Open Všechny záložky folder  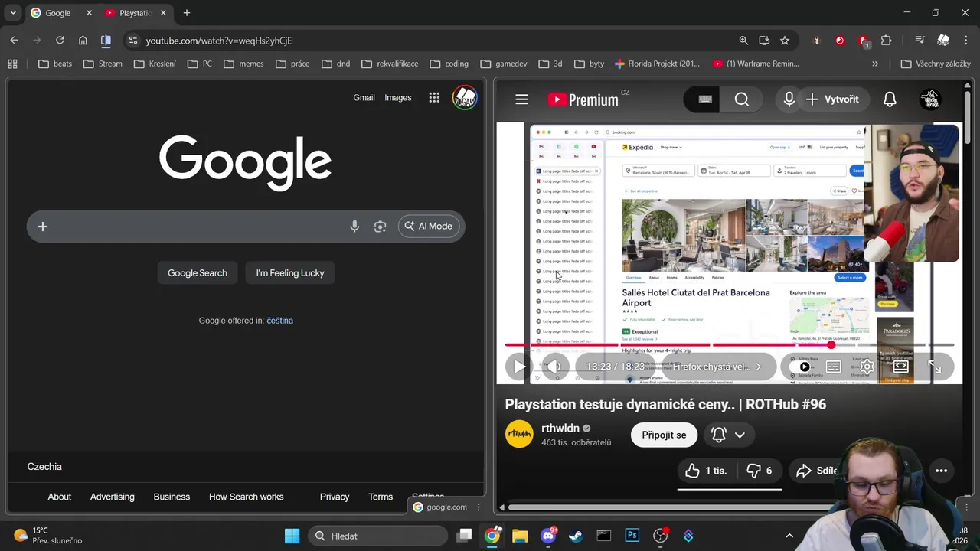(936, 64)
